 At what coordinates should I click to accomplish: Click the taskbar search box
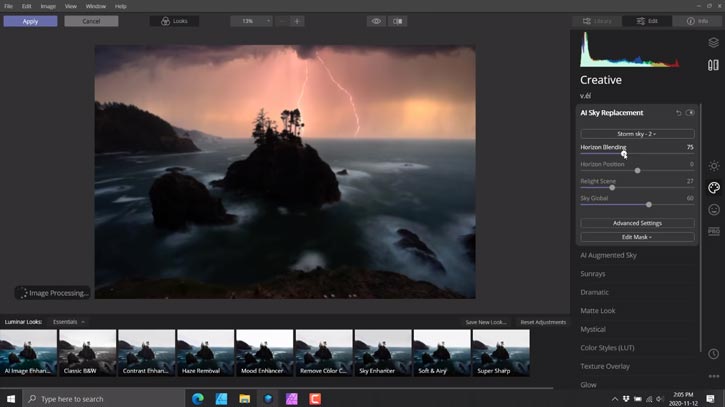[x=103, y=399]
